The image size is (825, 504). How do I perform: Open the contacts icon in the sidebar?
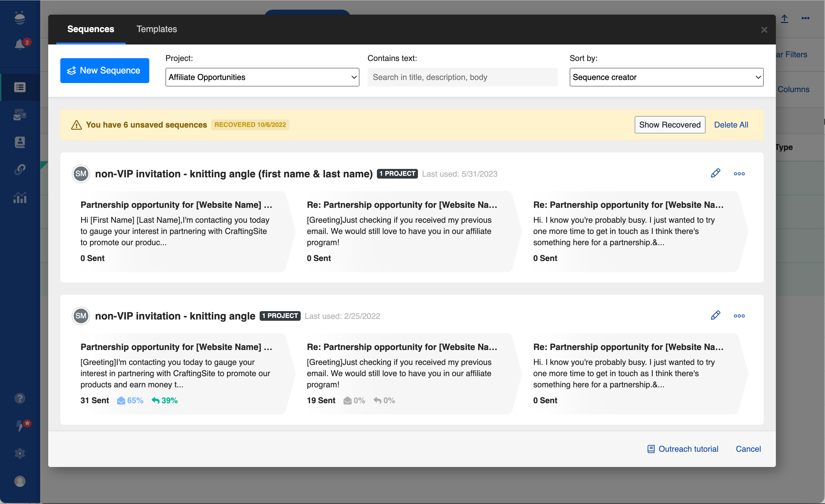click(x=20, y=142)
